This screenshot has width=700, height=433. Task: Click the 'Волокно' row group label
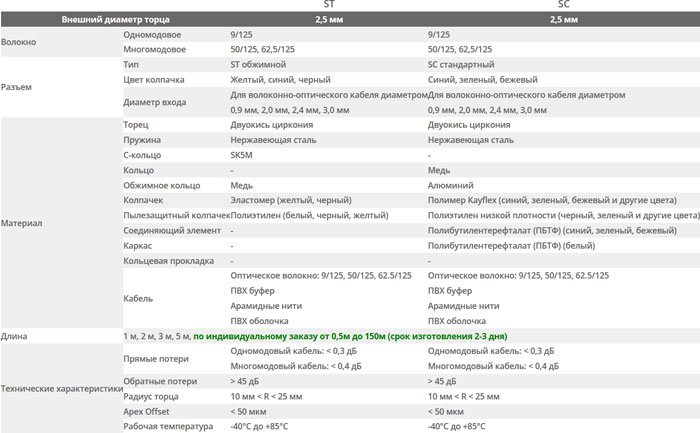(x=18, y=42)
